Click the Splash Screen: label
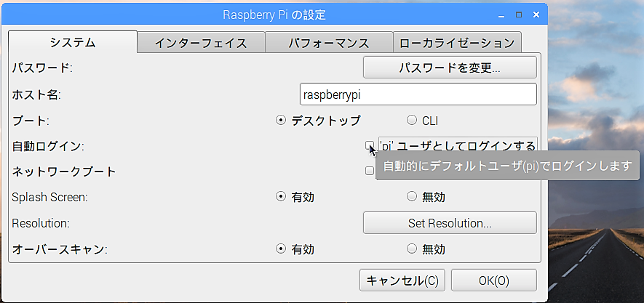Screen dimensions: 644x303 click(49, 197)
